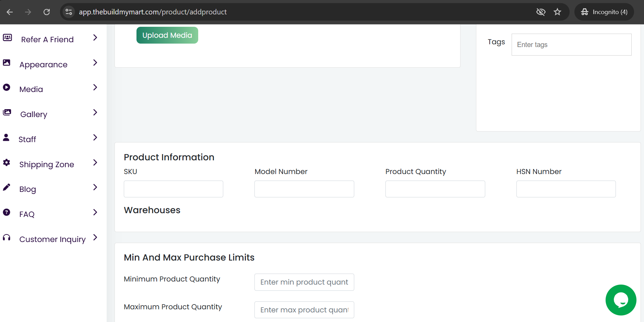This screenshot has width=644, height=322.
Task: Expand the Refer A Friend chevron
Action: tap(95, 37)
